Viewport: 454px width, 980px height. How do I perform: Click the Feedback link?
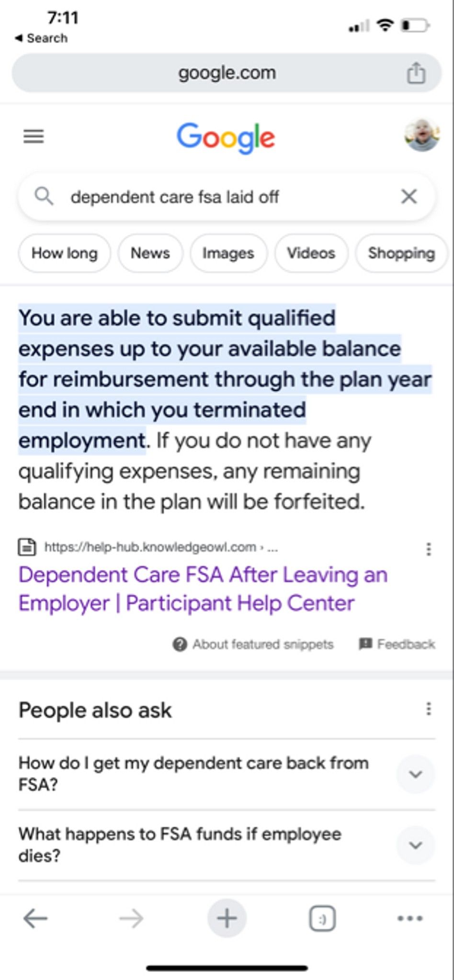pos(397,645)
